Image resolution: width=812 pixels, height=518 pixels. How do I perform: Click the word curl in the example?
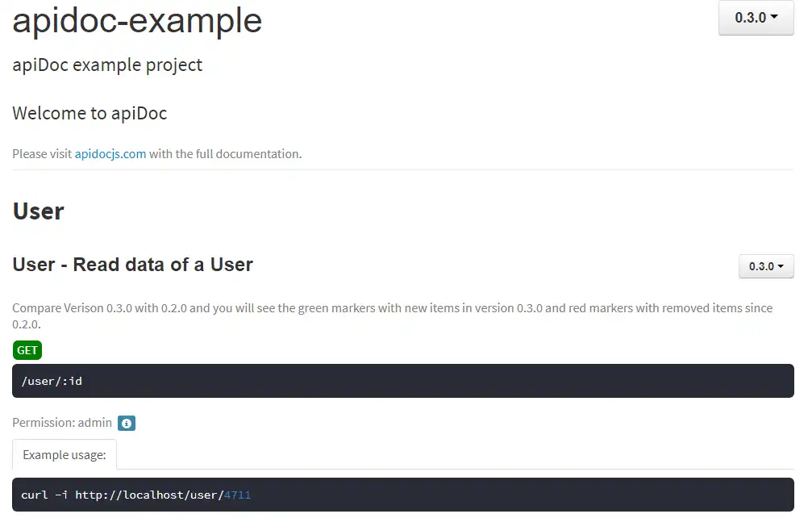[35, 495]
